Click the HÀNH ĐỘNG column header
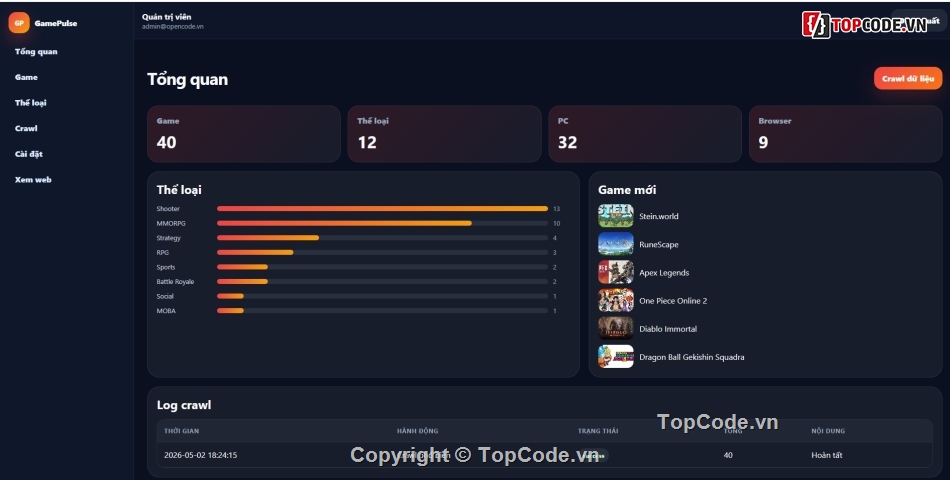The width and height of the screenshot is (950, 480). point(417,431)
